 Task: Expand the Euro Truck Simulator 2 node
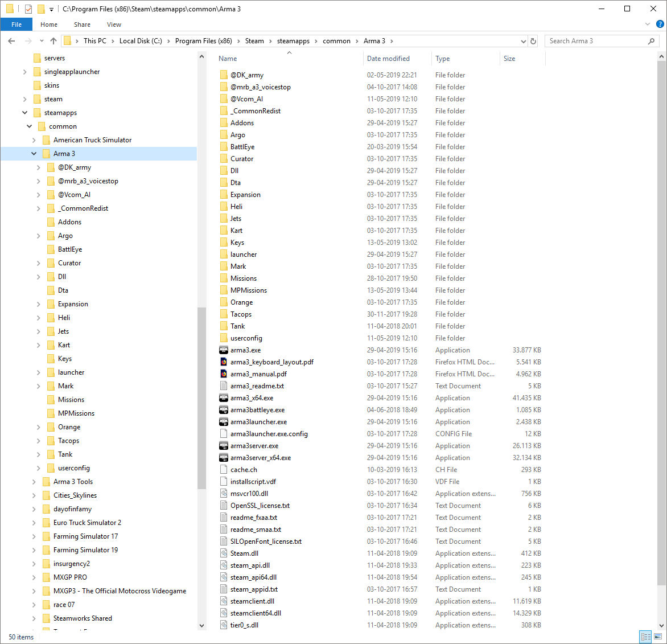coord(34,523)
